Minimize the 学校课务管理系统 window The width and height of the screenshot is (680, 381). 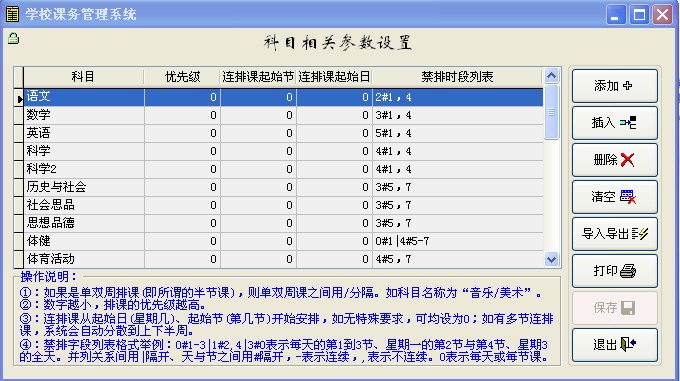[615, 15]
